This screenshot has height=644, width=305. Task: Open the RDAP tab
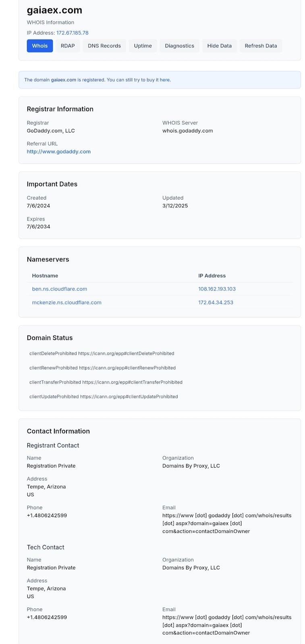pyautogui.click(x=68, y=46)
